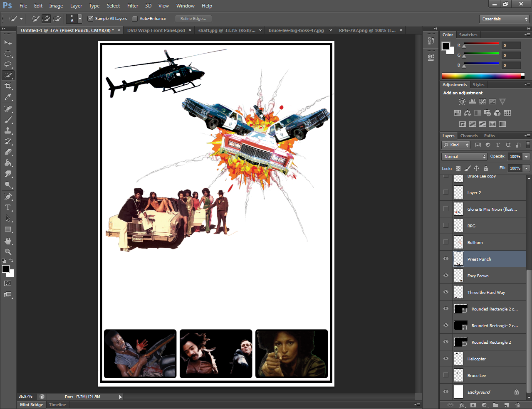Switch to the shaft.jpg document tab

point(227,30)
